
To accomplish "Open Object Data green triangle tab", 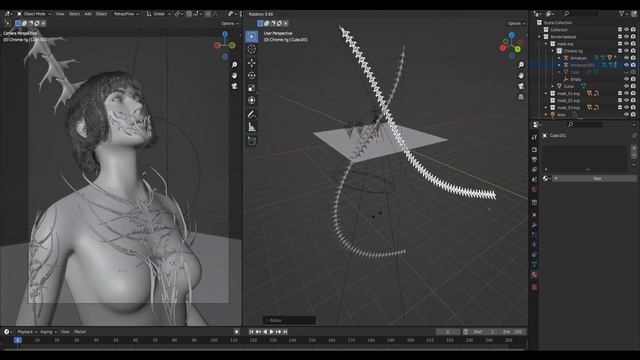I will [534, 264].
